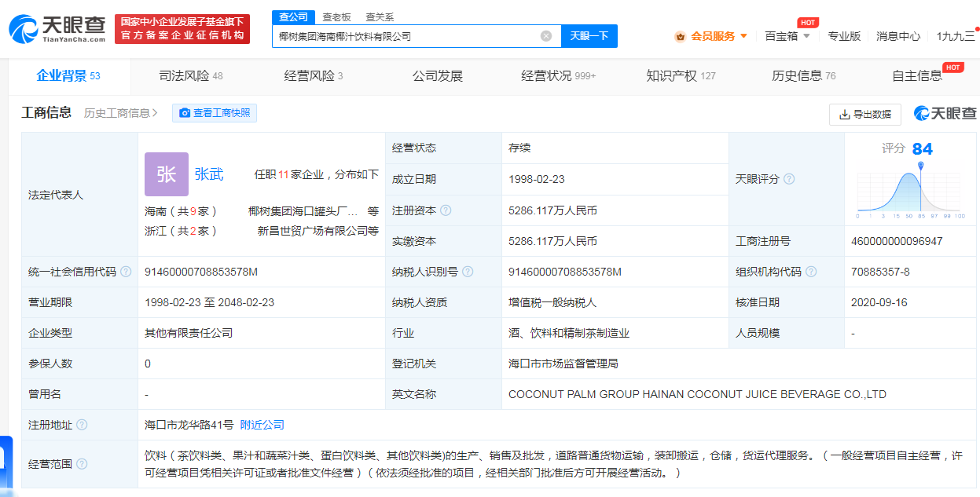Screen dimensions: 980x497
Task: Click the help icon next to 天眼评分
Action: pyautogui.click(x=791, y=178)
